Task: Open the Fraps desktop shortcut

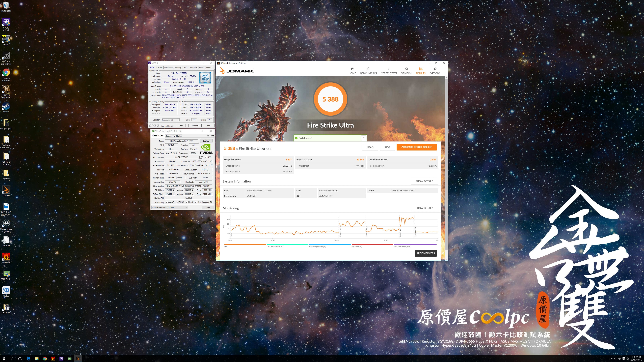Action: point(6,40)
